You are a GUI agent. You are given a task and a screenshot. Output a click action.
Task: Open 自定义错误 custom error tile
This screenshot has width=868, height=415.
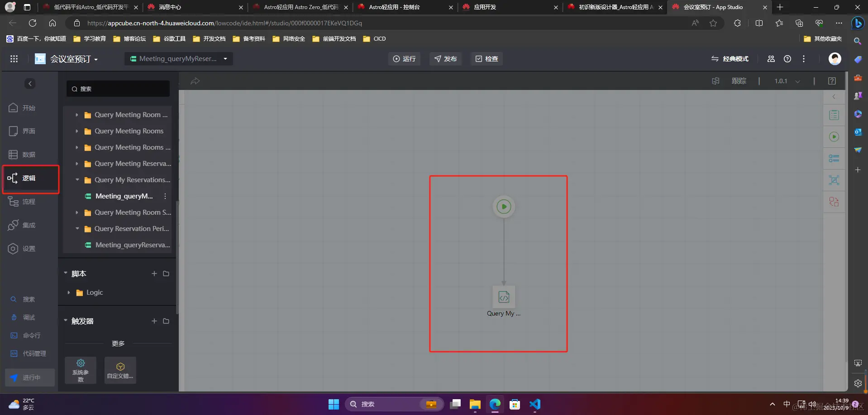[x=120, y=370]
